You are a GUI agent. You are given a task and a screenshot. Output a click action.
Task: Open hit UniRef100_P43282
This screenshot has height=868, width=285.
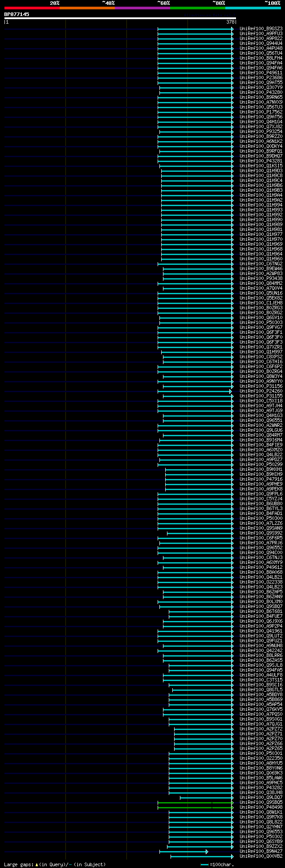[x=261, y=787]
